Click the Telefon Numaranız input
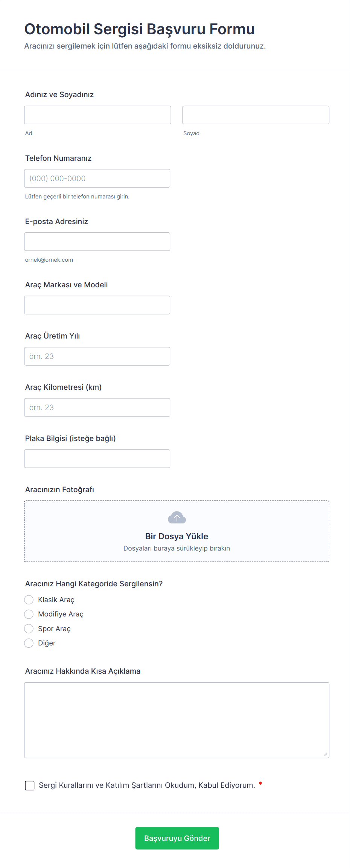350x868 pixels. point(97,178)
